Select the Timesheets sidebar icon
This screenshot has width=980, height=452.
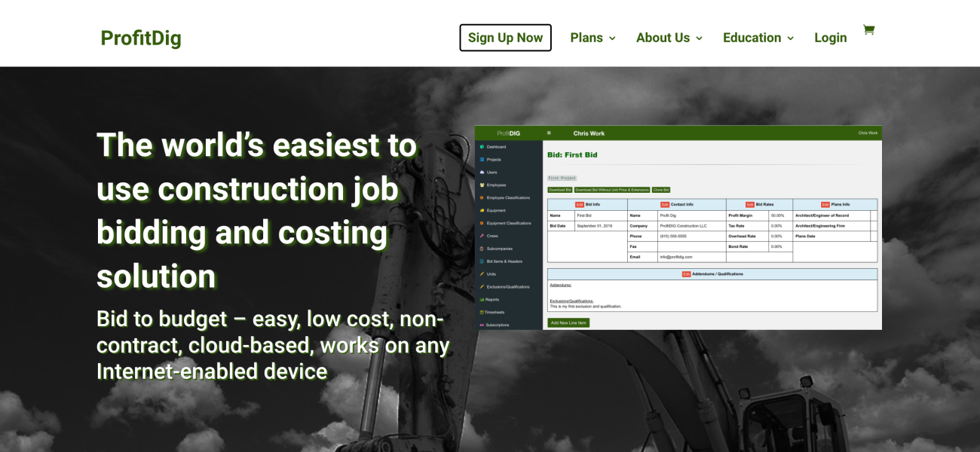pos(482,312)
